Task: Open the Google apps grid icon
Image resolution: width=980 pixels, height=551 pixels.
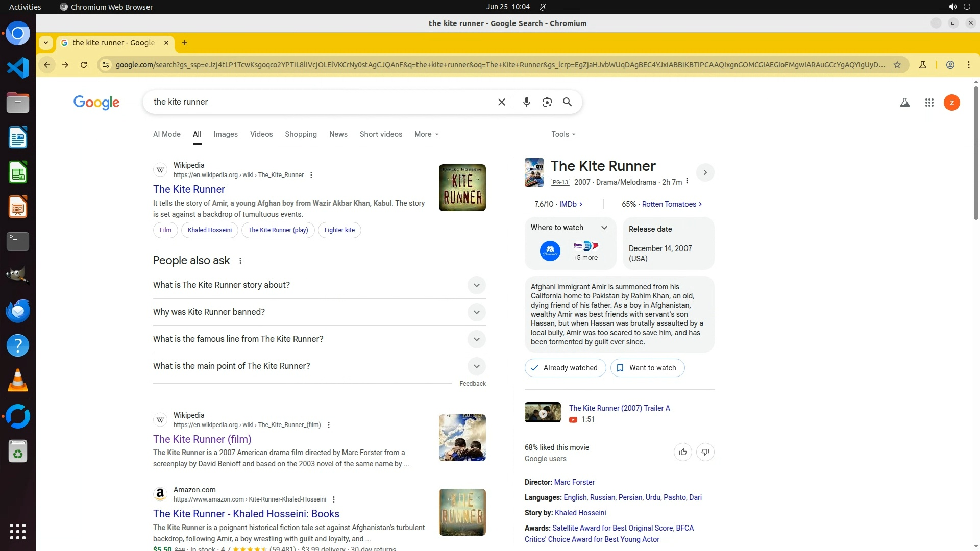Action: click(x=929, y=103)
